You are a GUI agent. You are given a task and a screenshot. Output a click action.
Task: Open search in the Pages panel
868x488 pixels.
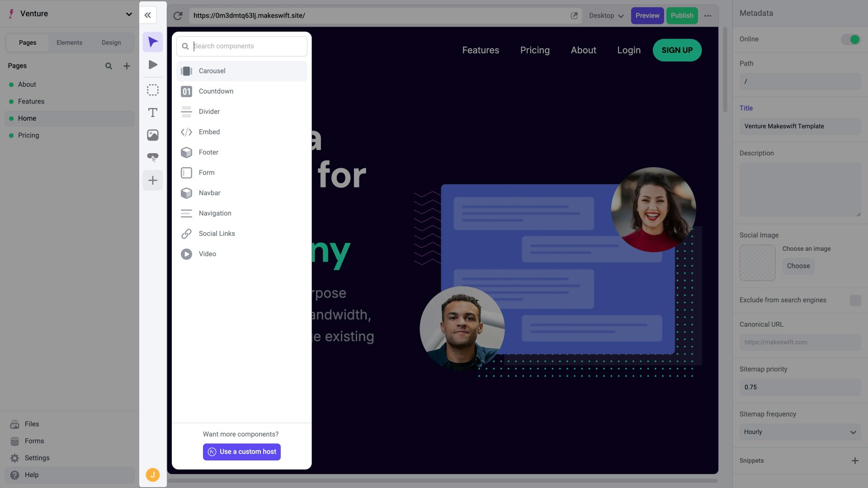click(x=108, y=66)
